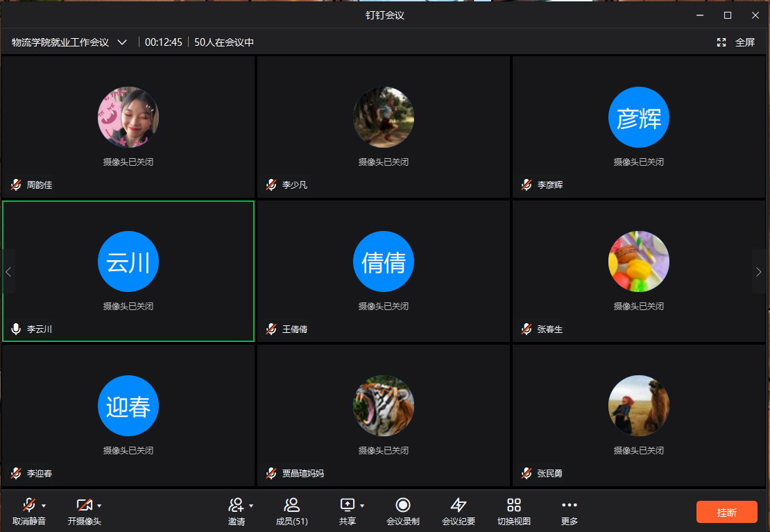The height and width of the screenshot is (532, 770).
Task: Open 会议纪要 meeting minutes
Action: pyautogui.click(x=458, y=505)
